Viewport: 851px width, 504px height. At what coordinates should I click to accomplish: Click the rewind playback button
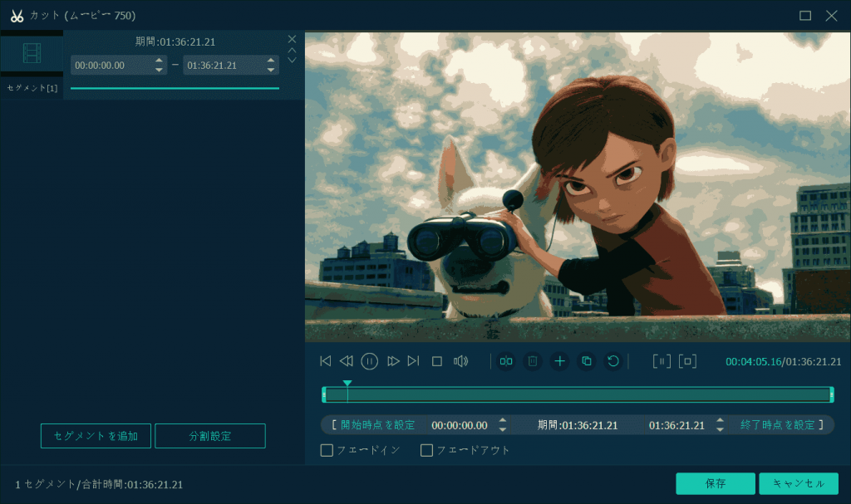coord(347,361)
